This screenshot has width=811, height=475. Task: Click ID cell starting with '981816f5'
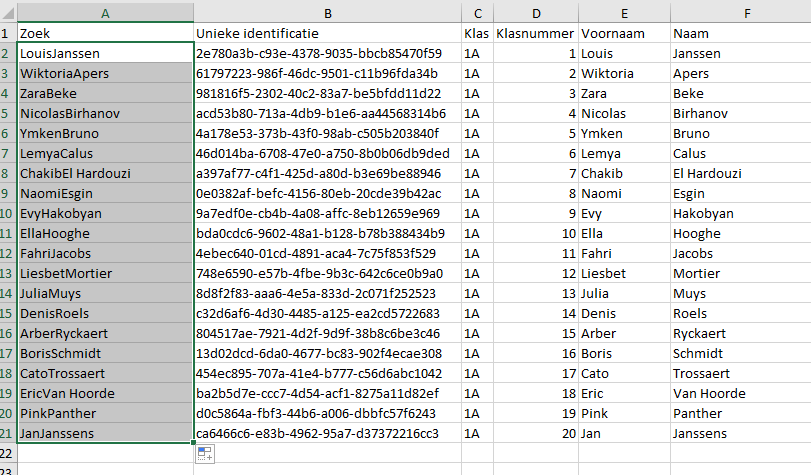click(327, 93)
